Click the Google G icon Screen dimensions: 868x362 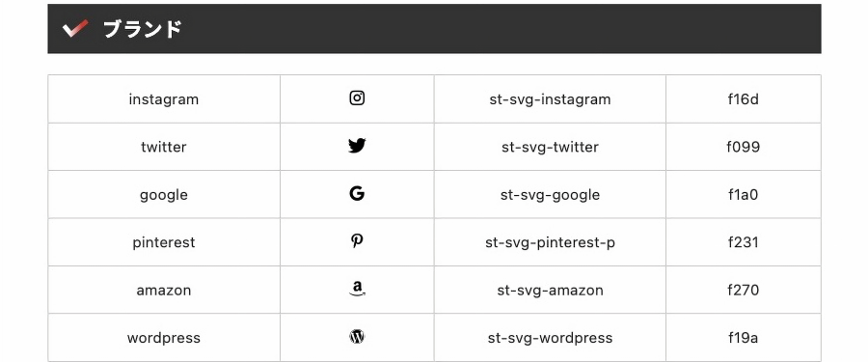(357, 193)
